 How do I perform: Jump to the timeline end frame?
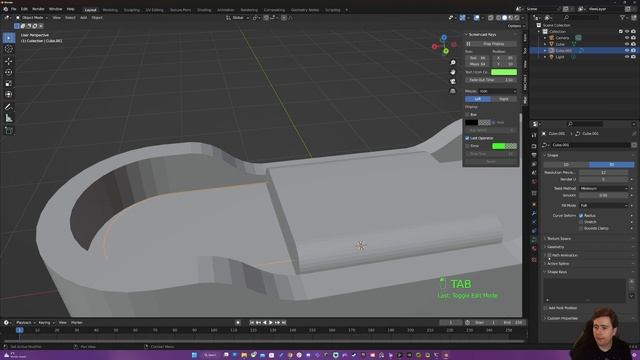pos(284,322)
